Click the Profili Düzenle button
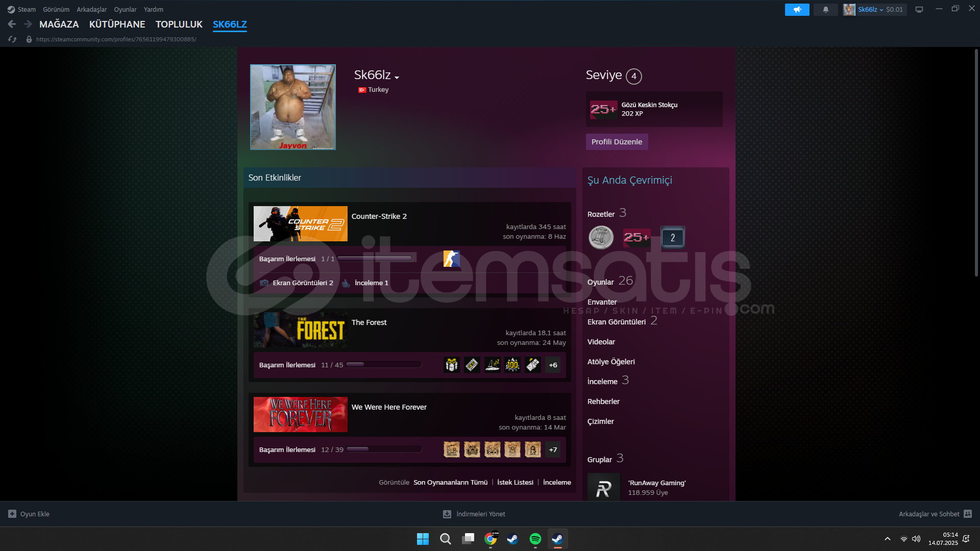Screen dimensions: 980x551 (617, 142)
